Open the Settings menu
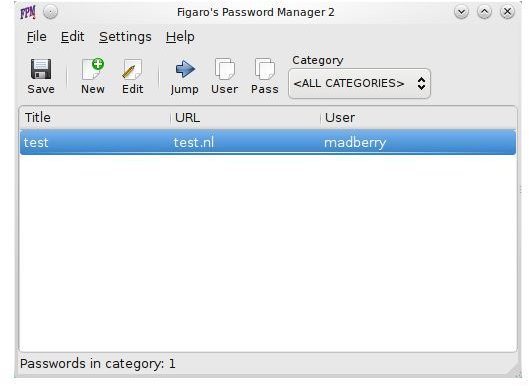This screenshot has width=529, height=386. click(x=125, y=36)
